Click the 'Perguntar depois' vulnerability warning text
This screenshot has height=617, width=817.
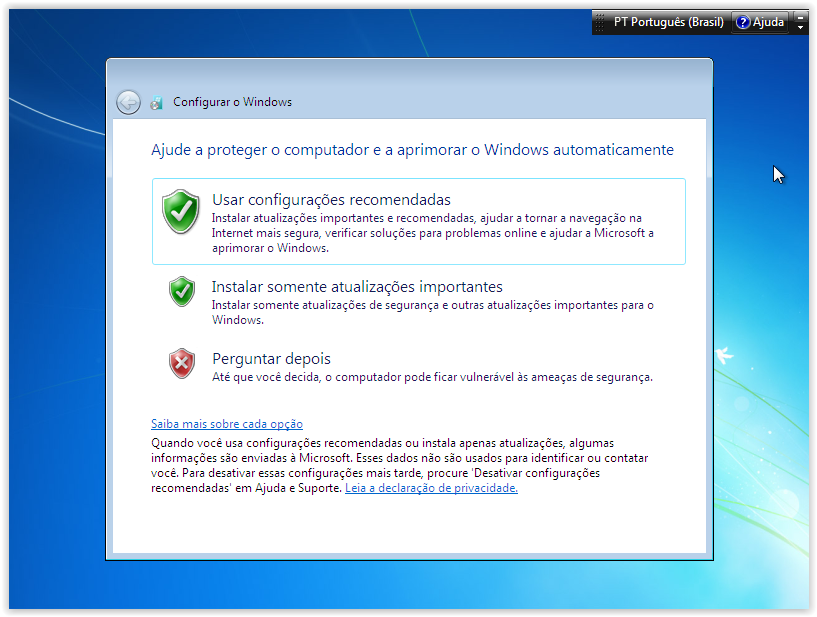click(x=432, y=377)
